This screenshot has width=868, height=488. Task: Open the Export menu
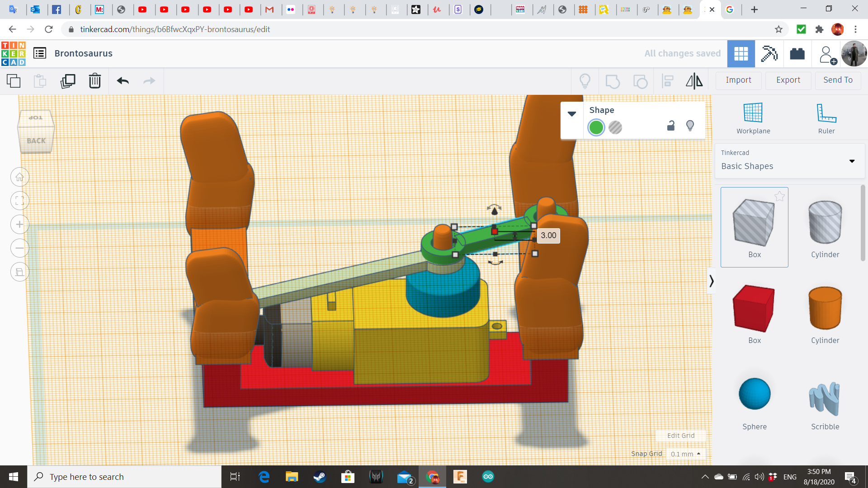(788, 80)
